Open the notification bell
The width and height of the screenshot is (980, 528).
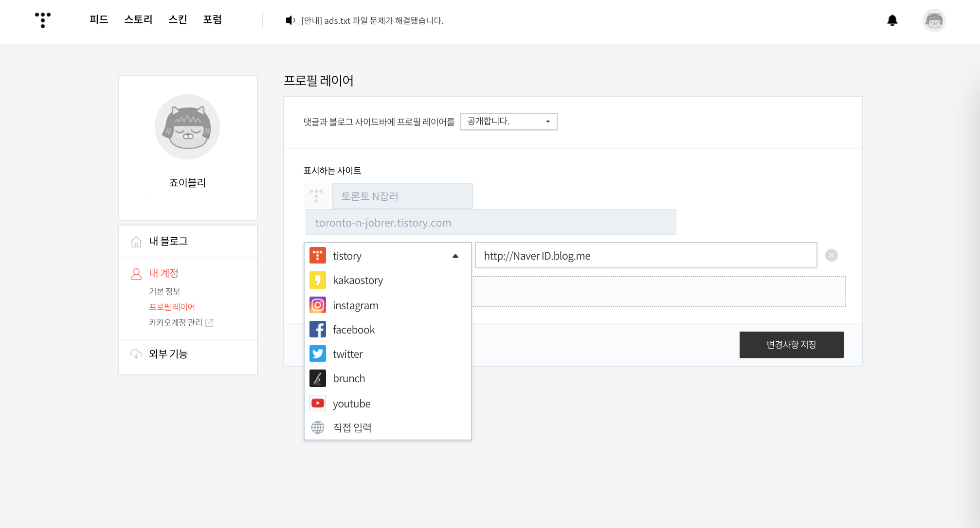click(892, 20)
